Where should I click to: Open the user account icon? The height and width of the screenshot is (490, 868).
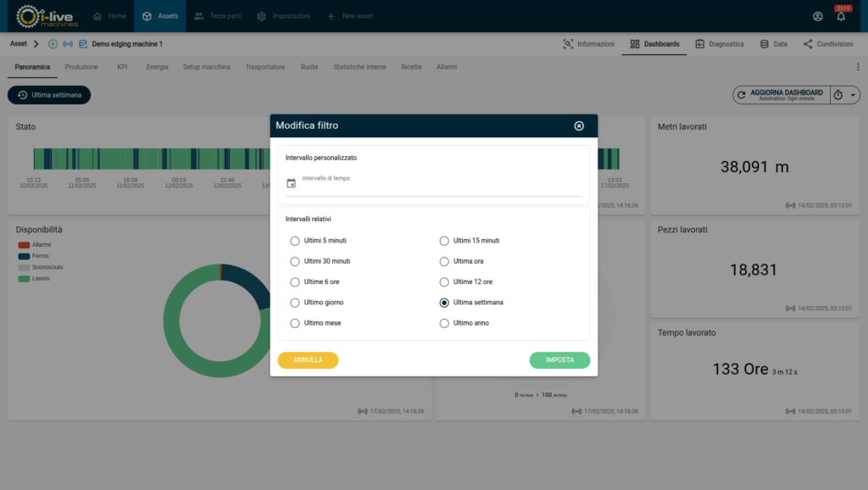click(817, 16)
